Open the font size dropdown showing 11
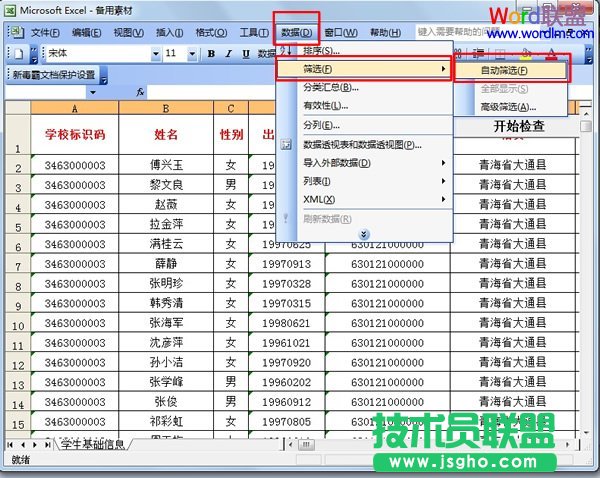600x478 pixels. (x=195, y=53)
